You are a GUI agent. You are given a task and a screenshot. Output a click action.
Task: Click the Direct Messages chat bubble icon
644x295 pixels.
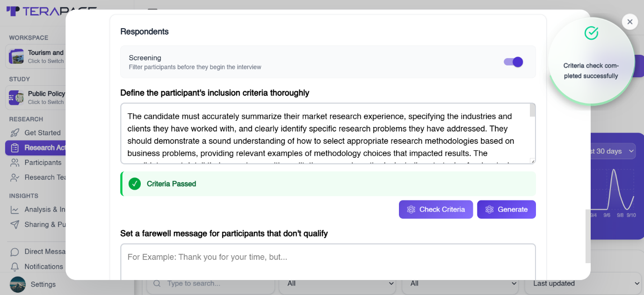[x=15, y=251]
